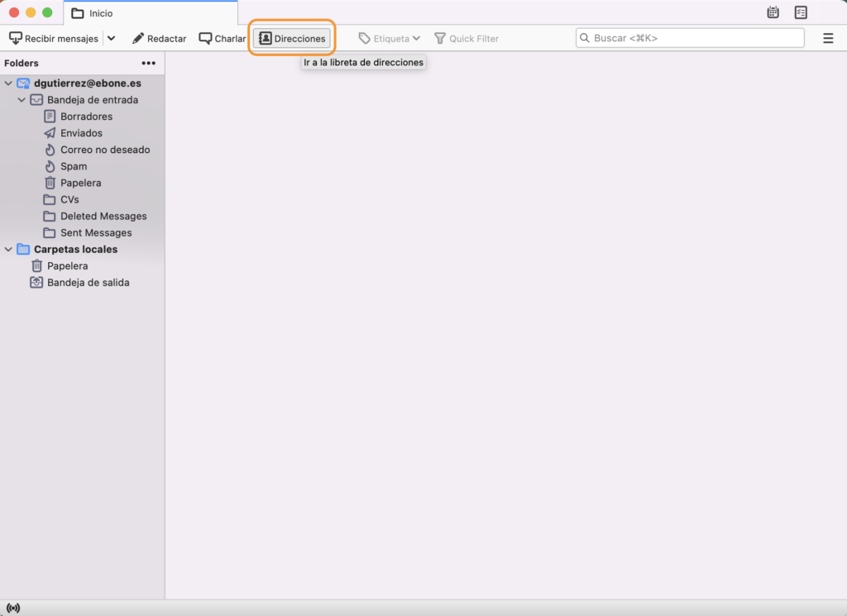Open the calendar icon in title bar
Viewport: 847px width, 616px height.
(773, 12)
